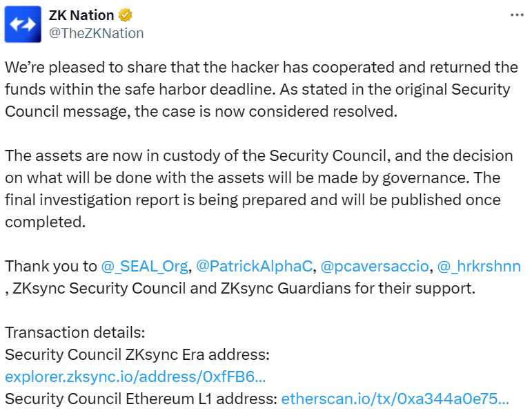Click the sentence about hacker returning funds
Viewport: 532px width, 411px height.
261,68
